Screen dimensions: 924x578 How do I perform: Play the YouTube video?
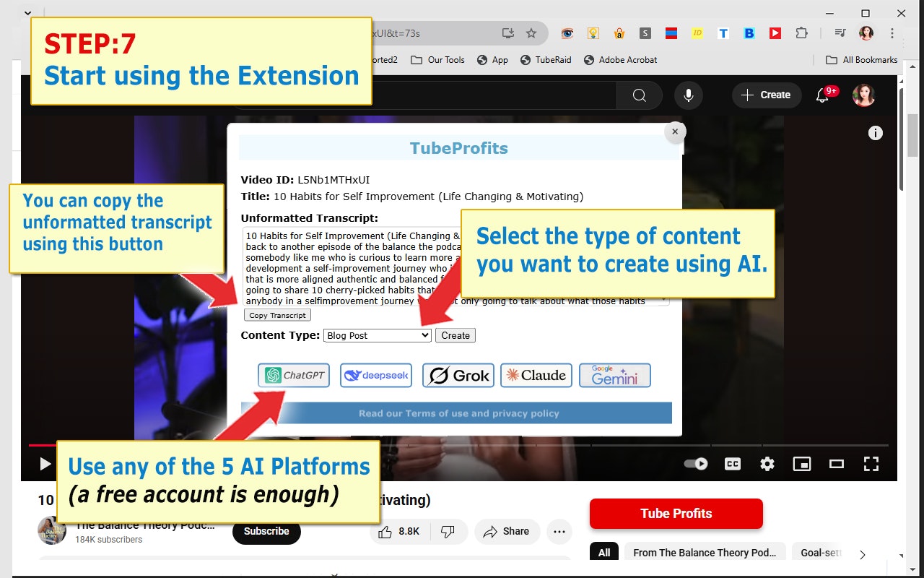tap(45, 464)
